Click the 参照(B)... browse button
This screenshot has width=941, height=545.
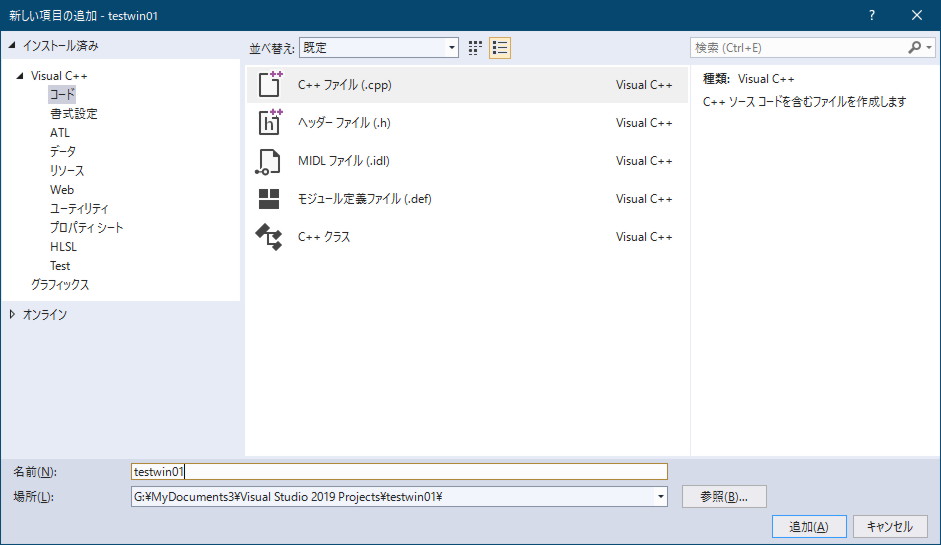[x=724, y=496]
